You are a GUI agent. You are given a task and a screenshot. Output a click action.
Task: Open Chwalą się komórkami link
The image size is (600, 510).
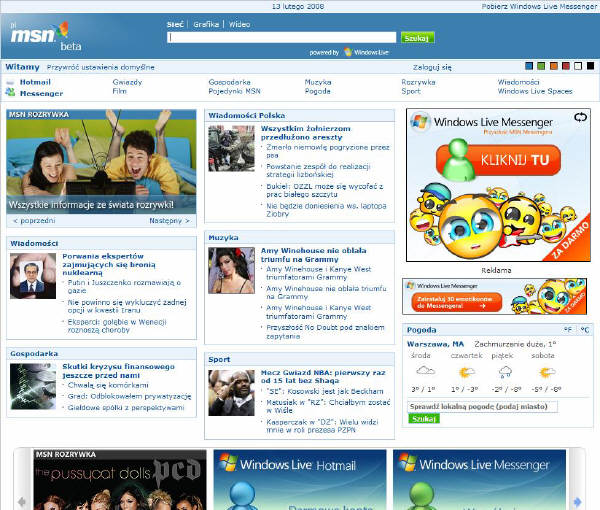point(108,385)
